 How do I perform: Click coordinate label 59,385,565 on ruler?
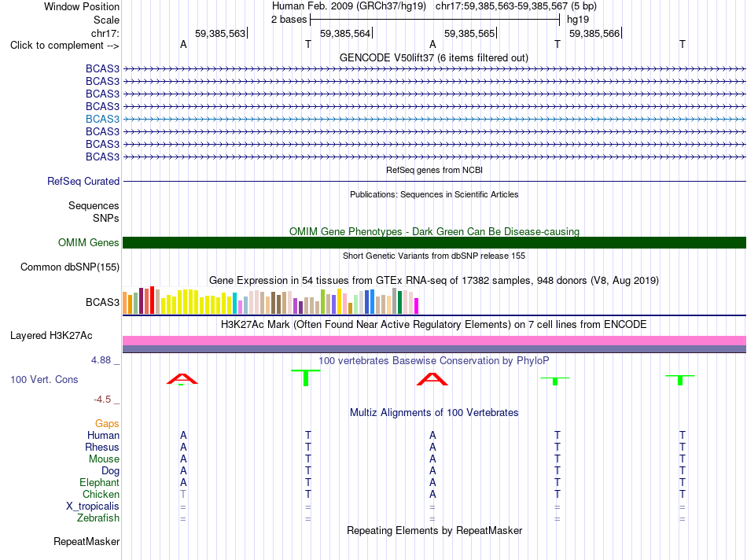469,33
